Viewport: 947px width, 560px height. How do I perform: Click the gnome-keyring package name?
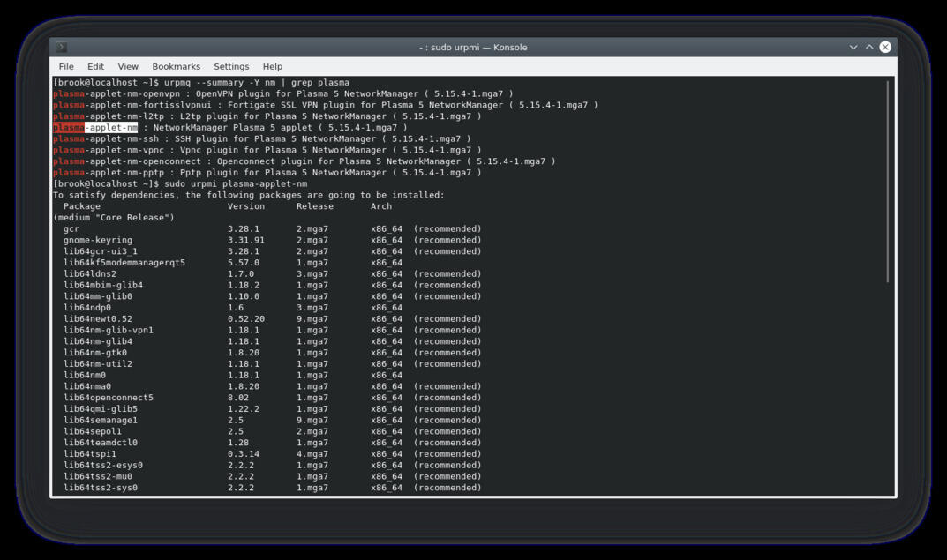[x=98, y=240]
